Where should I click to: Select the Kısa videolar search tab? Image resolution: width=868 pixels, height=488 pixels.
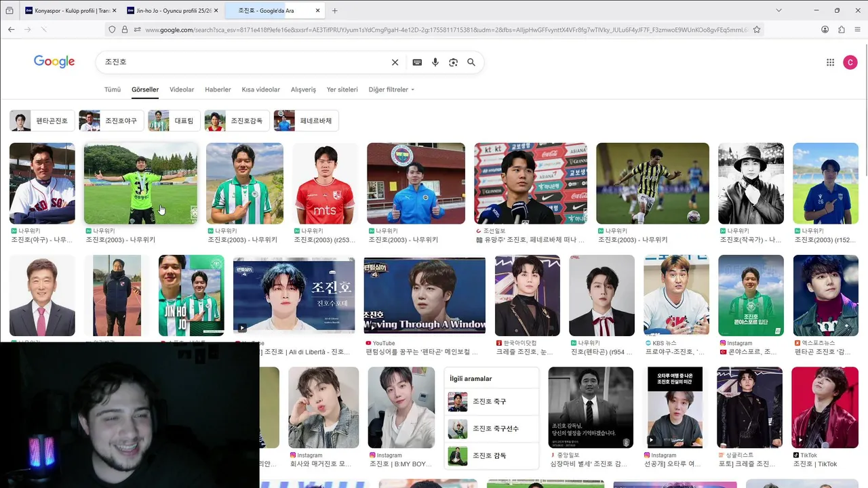[261, 89]
